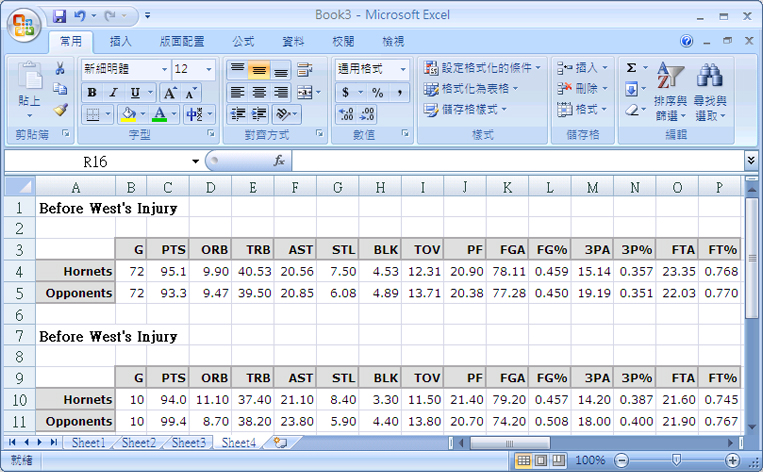Click the yellow fill color swatch
Viewport: 763px width, 472px height.
pyautogui.click(x=126, y=114)
